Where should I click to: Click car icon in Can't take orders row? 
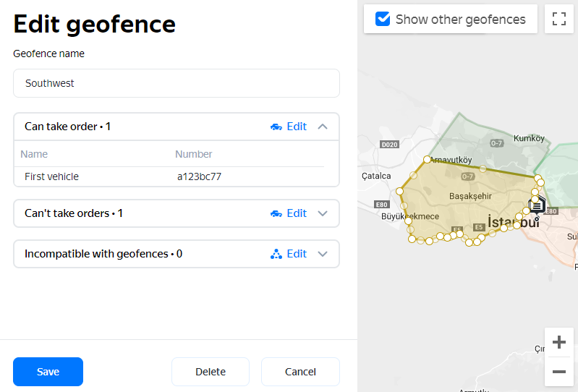click(x=276, y=213)
